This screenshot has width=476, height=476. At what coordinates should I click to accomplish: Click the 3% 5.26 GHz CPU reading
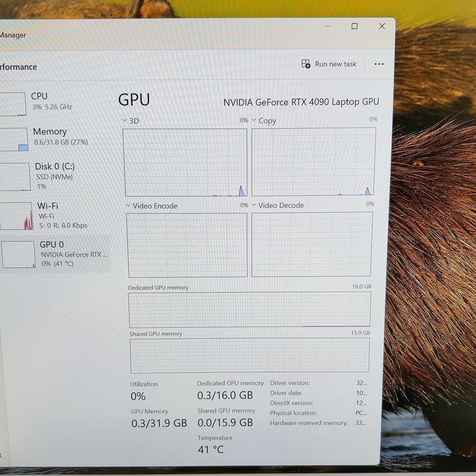pyautogui.click(x=52, y=107)
